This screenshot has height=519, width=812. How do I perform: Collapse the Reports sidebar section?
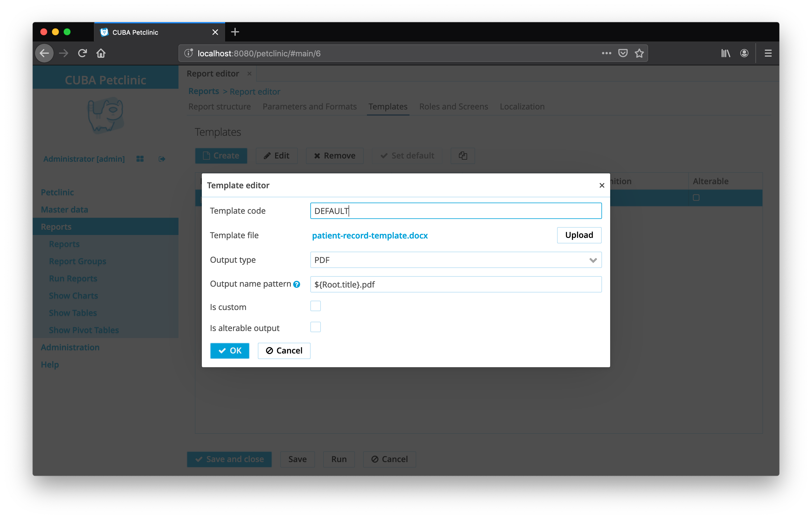pos(106,227)
